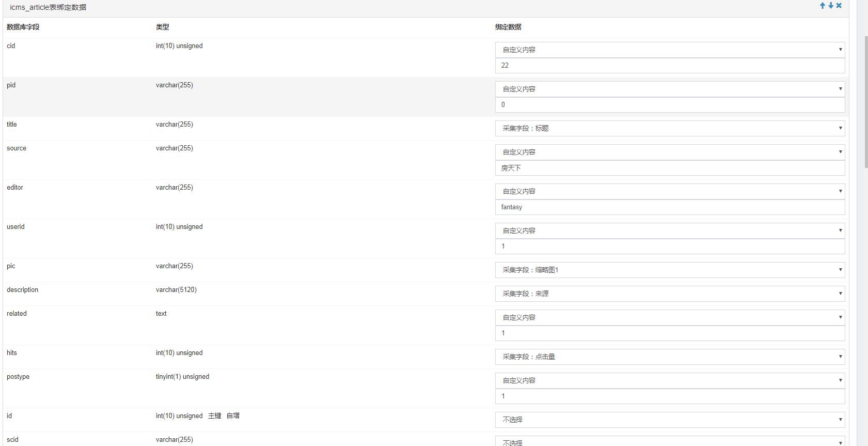Click the tinyint(1) unsigned type text
868x446 pixels.
point(182,377)
